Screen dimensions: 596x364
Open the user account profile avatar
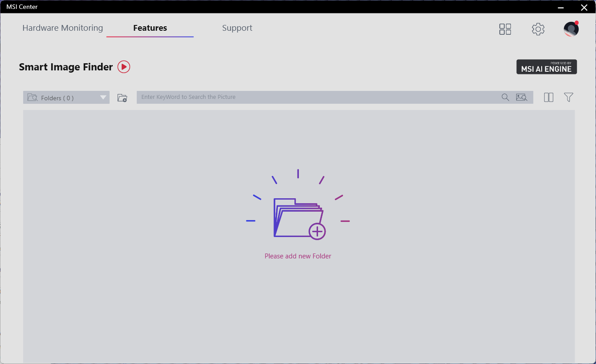tap(571, 29)
